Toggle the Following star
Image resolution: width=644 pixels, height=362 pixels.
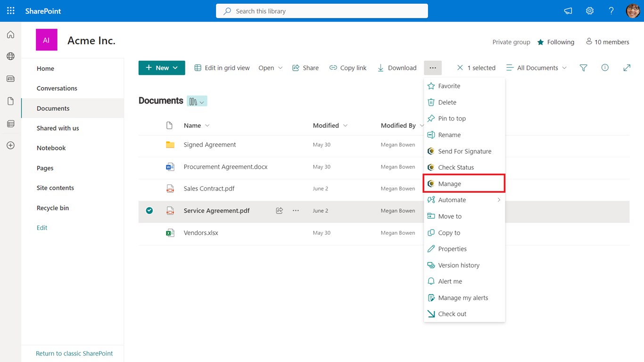[540, 42]
